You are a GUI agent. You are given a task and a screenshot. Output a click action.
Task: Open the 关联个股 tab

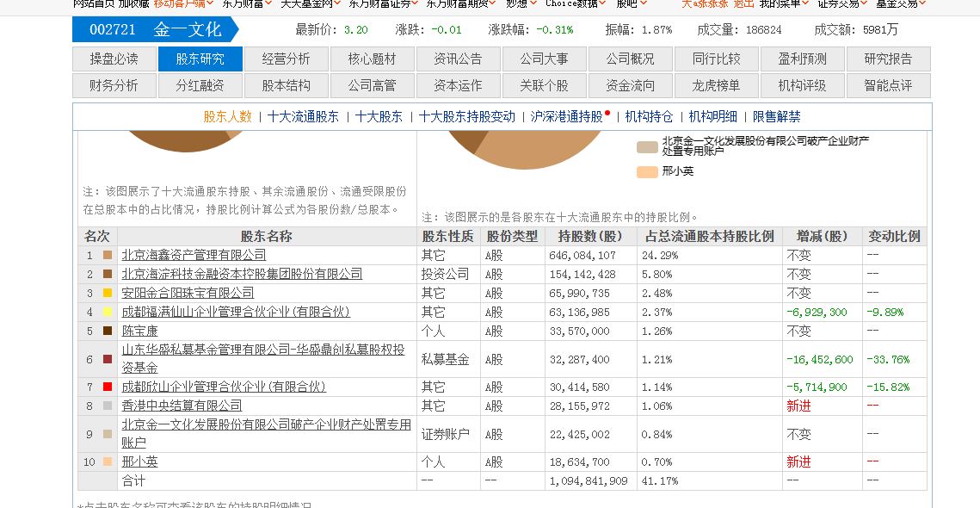(544, 86)
